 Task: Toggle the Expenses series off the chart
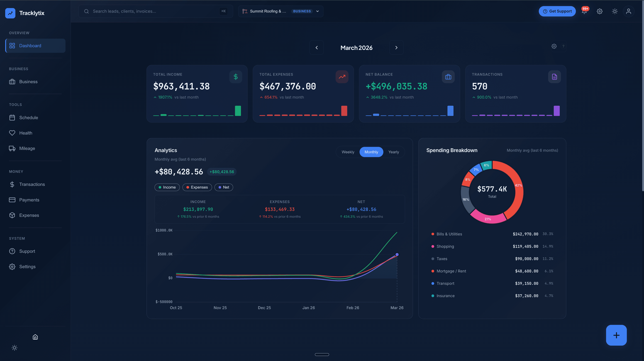click(x=197, y=187)
